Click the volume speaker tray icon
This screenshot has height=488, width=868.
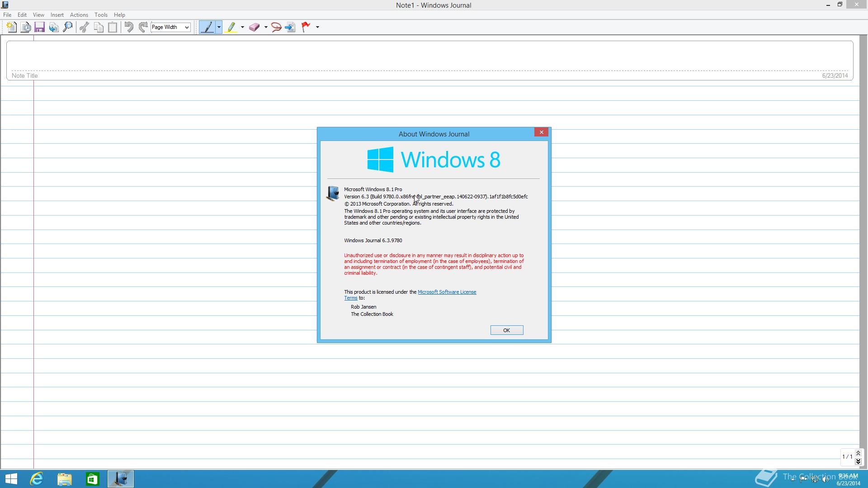coord(826,479)
